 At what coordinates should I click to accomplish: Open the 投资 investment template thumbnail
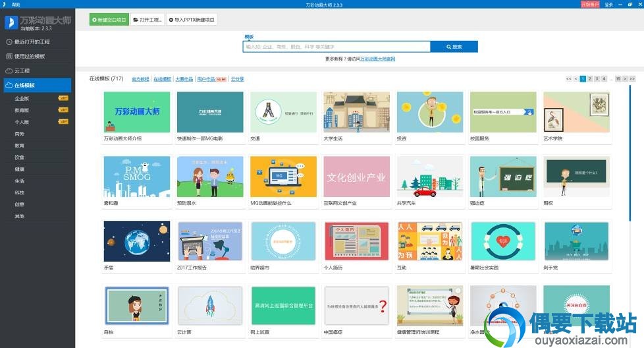coord(429,112)
